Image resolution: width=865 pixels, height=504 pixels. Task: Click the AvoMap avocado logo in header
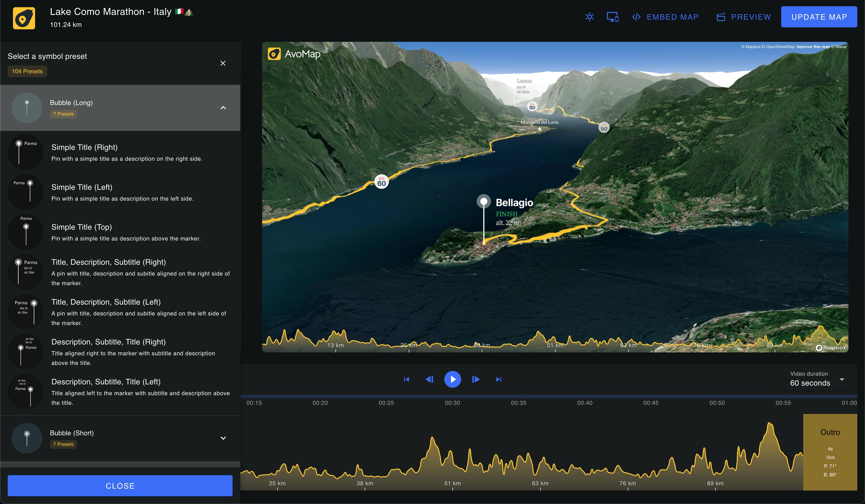(24, 18)
